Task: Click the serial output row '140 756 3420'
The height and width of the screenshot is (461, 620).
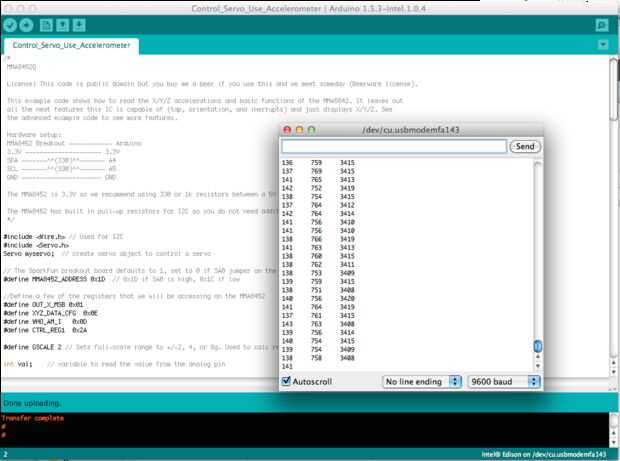Action: click(318, 299)
